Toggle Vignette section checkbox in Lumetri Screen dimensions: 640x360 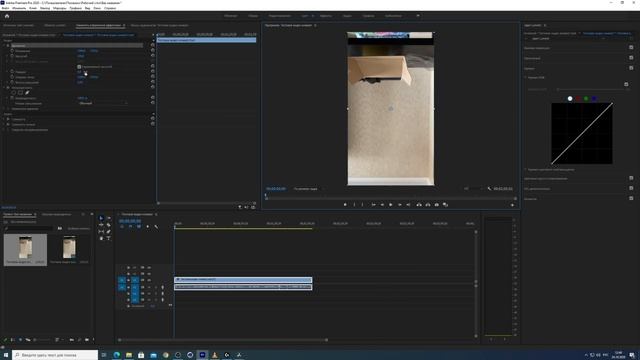[x=631, y=198]
